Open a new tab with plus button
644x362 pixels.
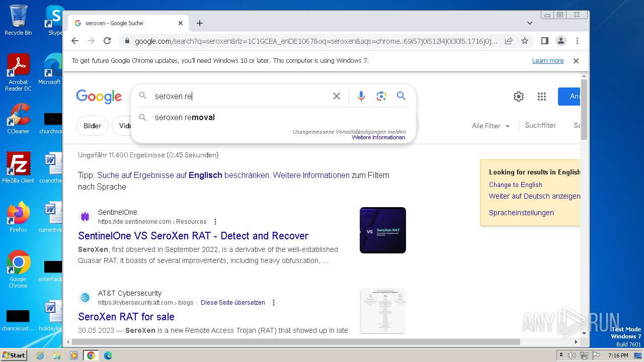point(200,23)
